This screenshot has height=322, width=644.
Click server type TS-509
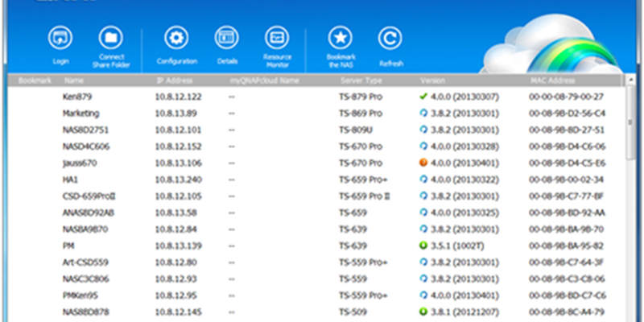[353, 312]
